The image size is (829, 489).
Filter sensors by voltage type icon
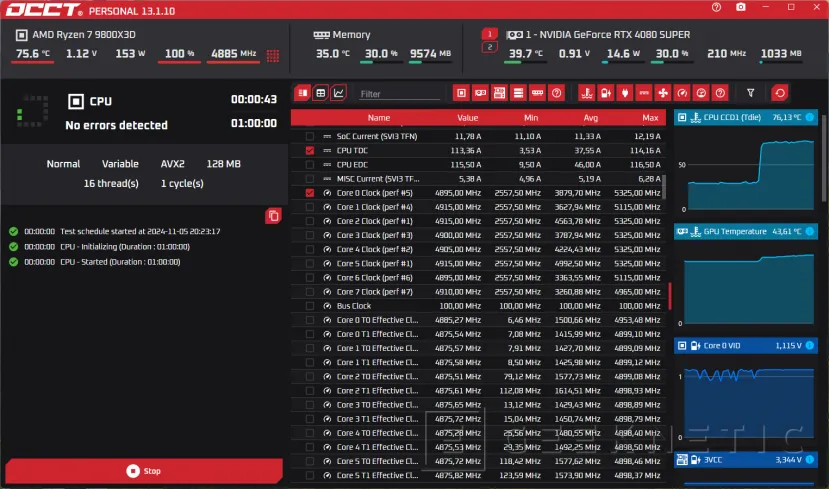(606, 93)
